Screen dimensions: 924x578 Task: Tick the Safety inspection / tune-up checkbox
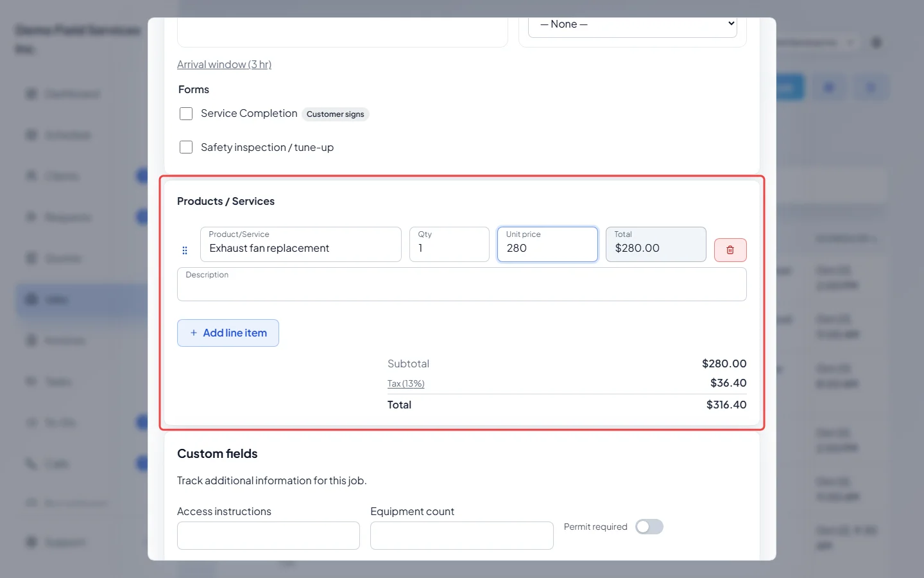tap(186, 147)
